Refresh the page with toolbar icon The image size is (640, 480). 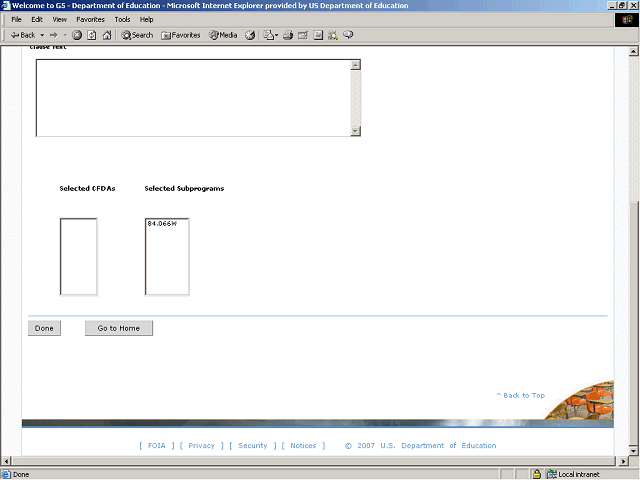pyautogui.click(x=92, y=35)
